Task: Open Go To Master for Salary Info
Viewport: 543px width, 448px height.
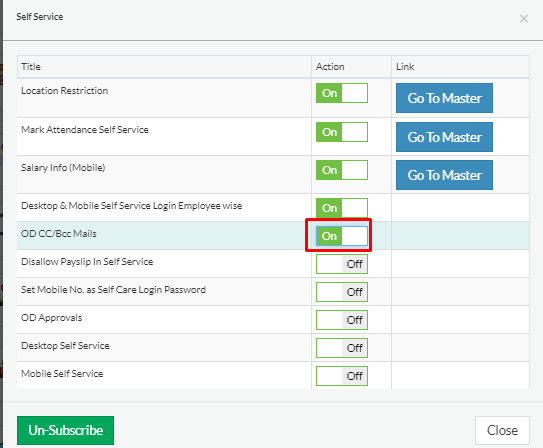Action: [444, 175]
